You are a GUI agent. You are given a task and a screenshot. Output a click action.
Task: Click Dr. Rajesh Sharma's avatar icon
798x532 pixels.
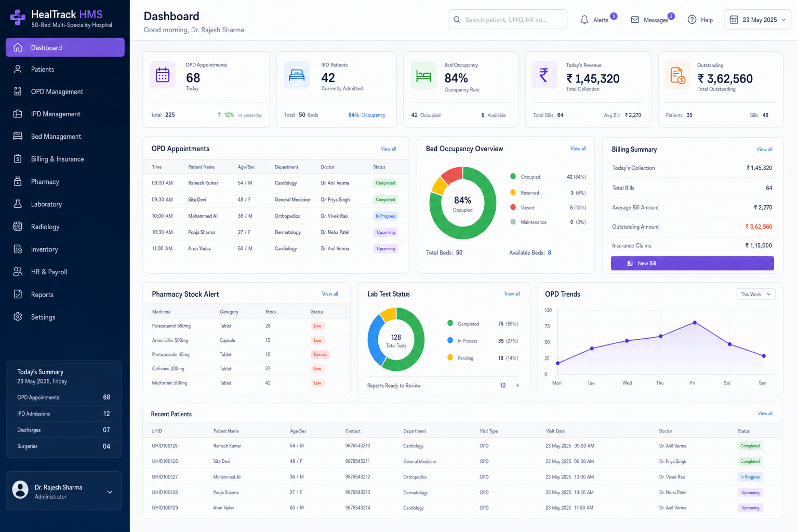(x=20, y=489)
